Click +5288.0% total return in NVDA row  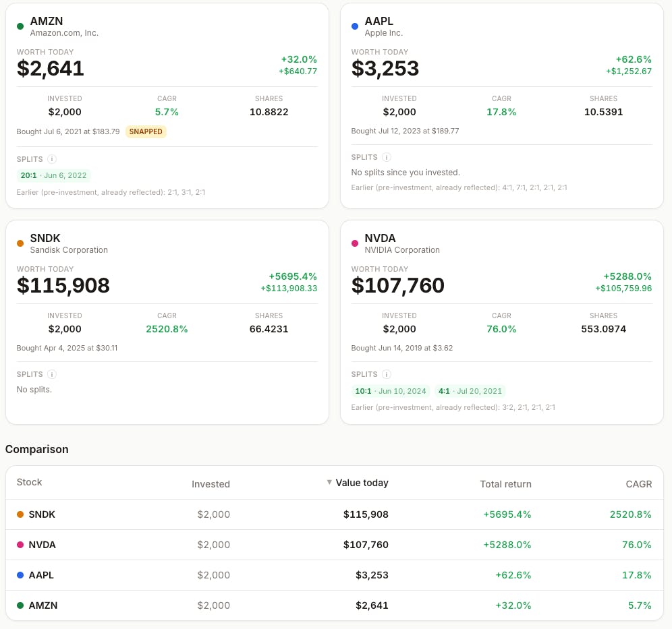pos(507,545)
